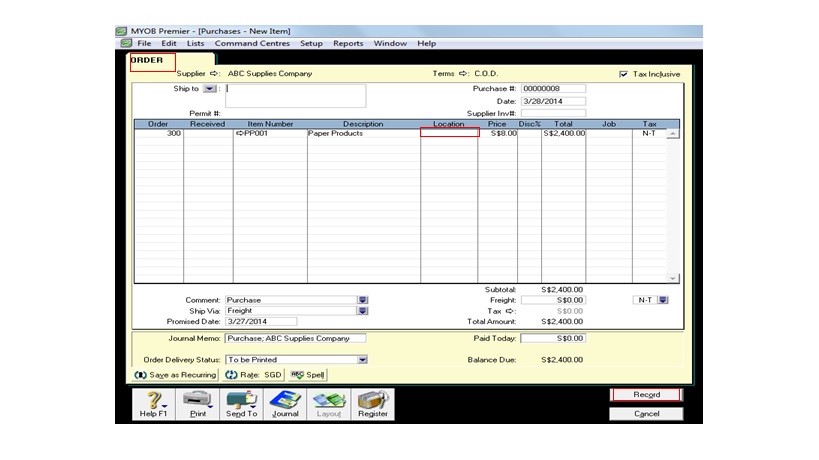Image resolution: width=819 pixels, height=460 pixels.
Task: Click the Order quantity 300 cell
Action: point(159,133)
